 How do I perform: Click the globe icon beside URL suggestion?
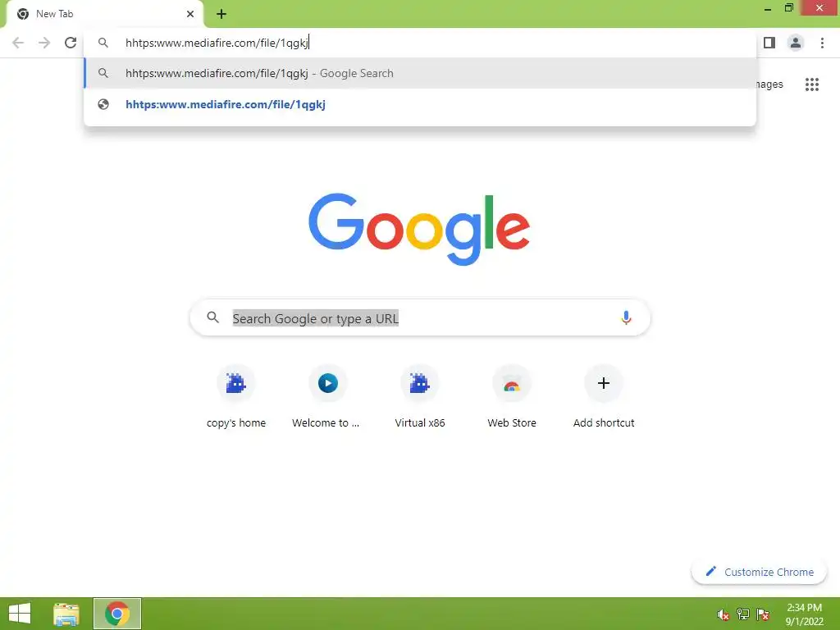(103, 104)
